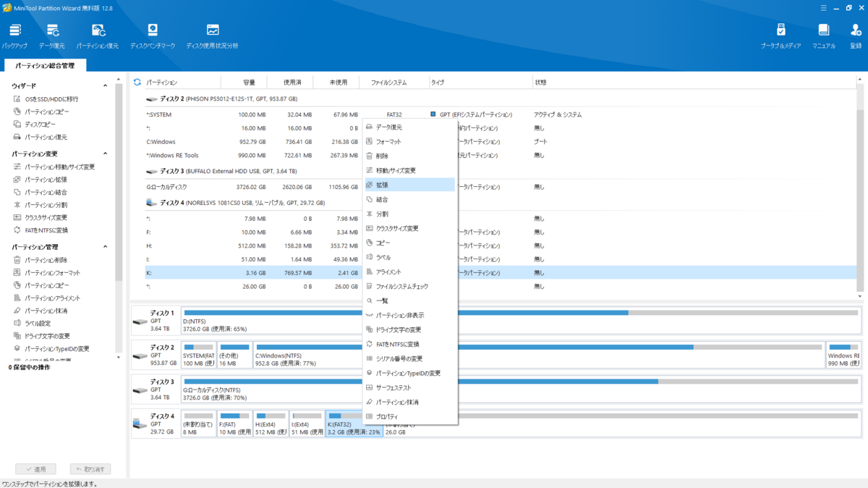The image size is (868, 488).
Task: Click the 取り消す button
Action: pyautogui.click(x=90, y=469)
